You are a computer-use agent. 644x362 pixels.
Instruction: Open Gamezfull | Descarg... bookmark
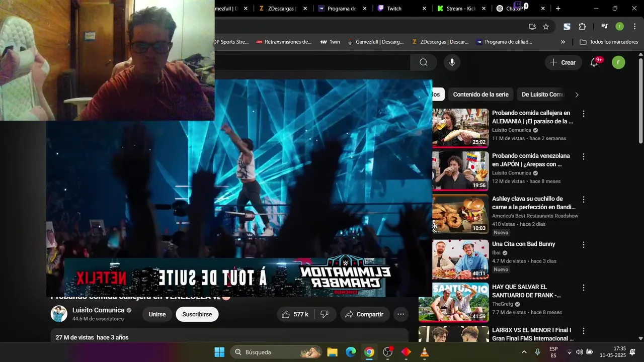375,42
